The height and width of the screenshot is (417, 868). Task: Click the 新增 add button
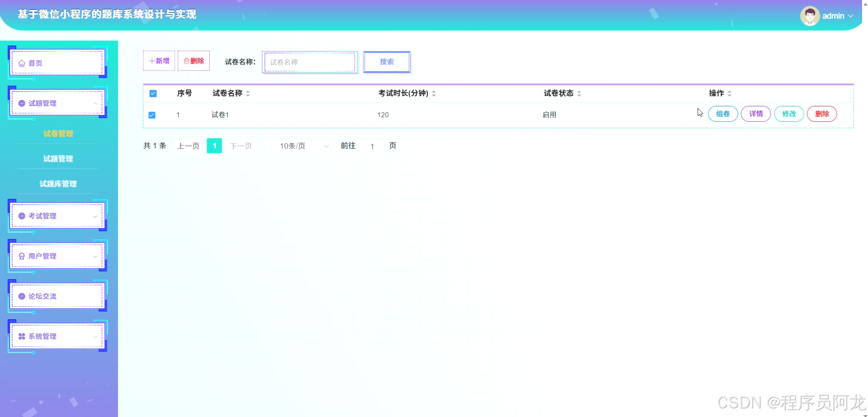pos(159,61)
